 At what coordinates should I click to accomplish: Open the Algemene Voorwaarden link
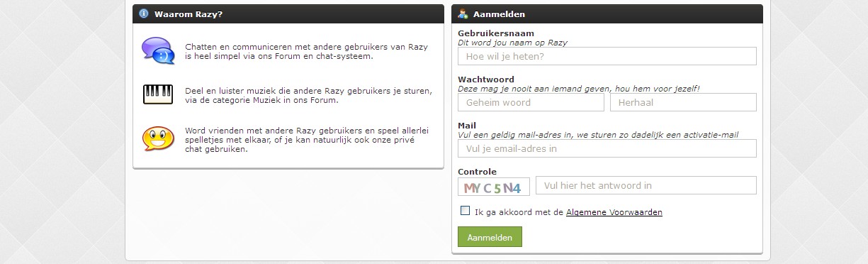point(614,212)
